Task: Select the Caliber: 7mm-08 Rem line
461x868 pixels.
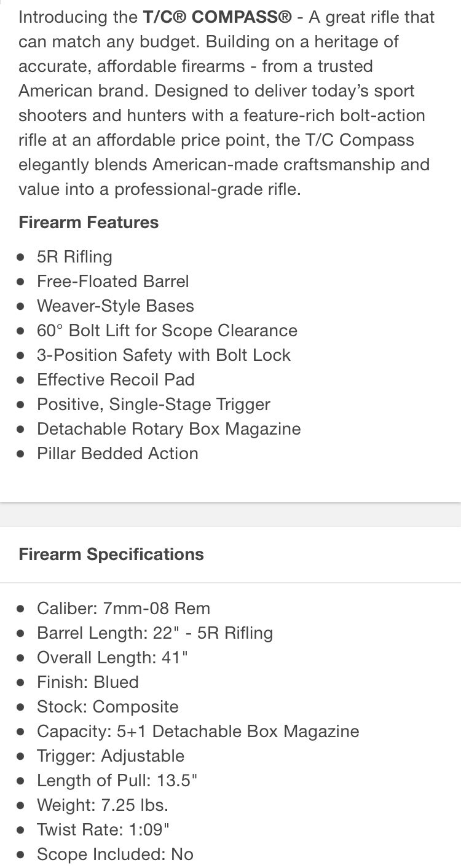Action: [124, 609]
